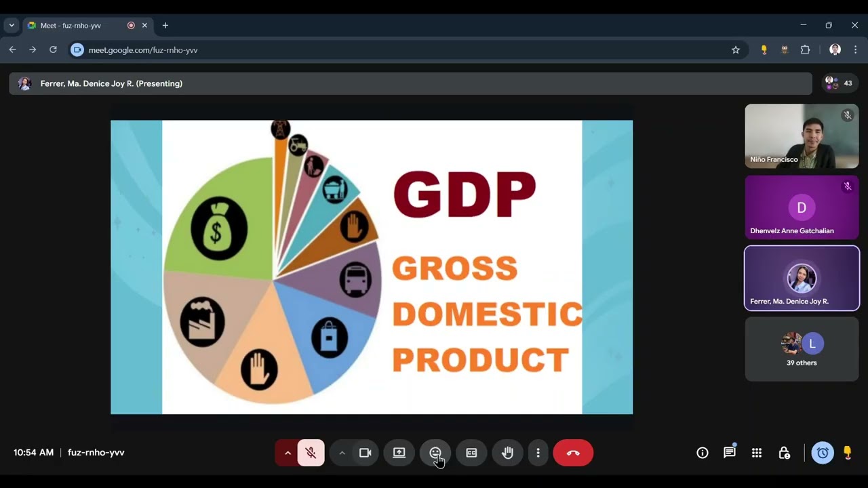Viewport: 868px width, 488px height.
Task: Click the blue clock extension icon
Action: click(823, 453)
